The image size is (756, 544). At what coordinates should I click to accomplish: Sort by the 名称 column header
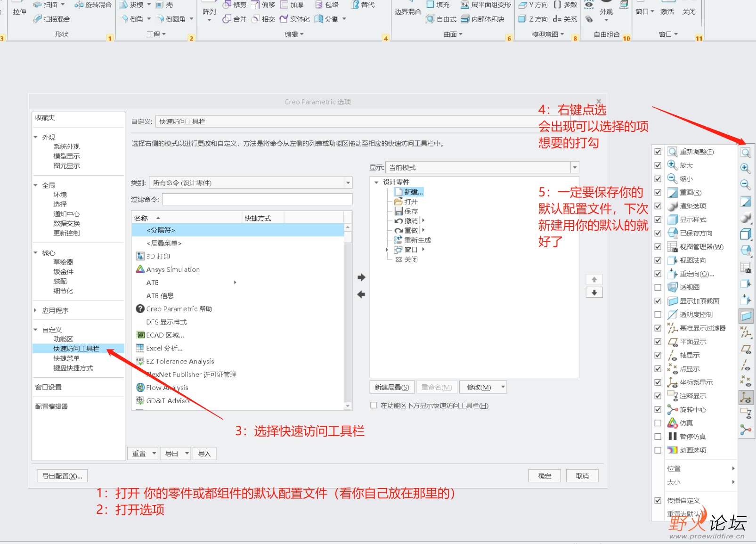click(x=187, y=218)
